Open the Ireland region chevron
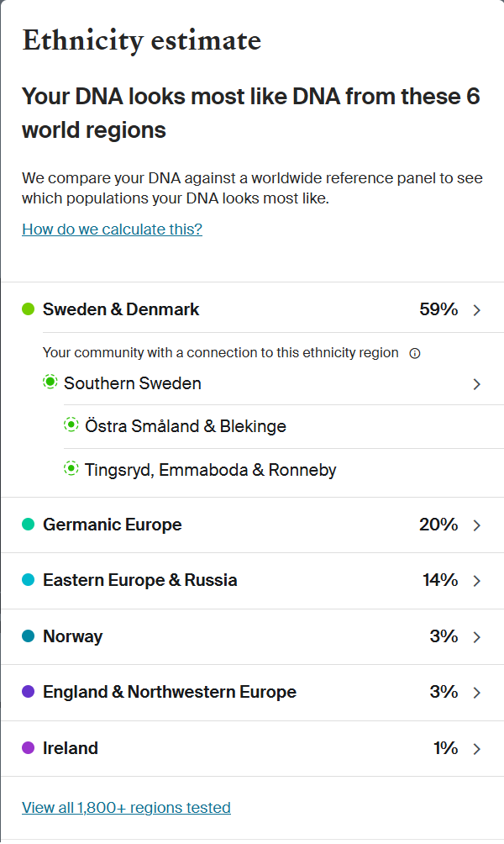The width and height of the screenshot is (504, 844). pos(476,749)
